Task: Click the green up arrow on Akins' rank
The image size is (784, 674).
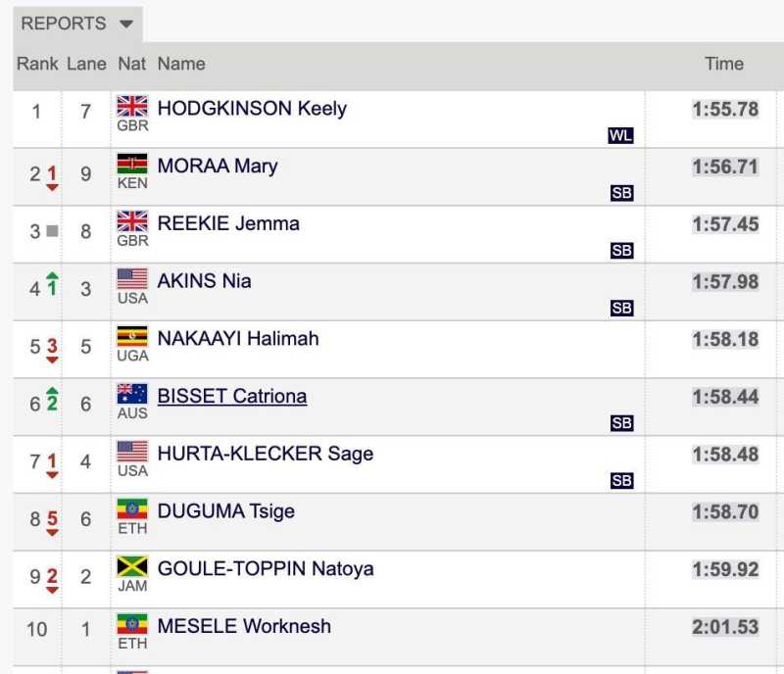Action: pos(52,283)
